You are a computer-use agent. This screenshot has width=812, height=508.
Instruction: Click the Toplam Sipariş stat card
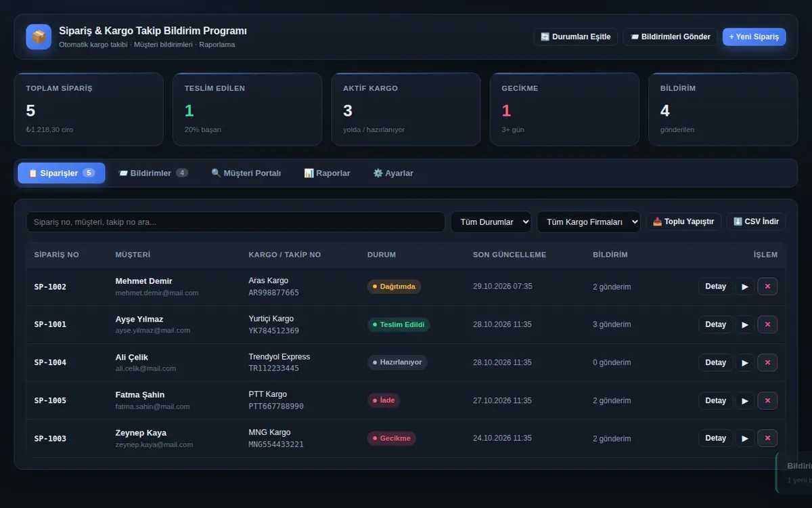tap(89, 109)
